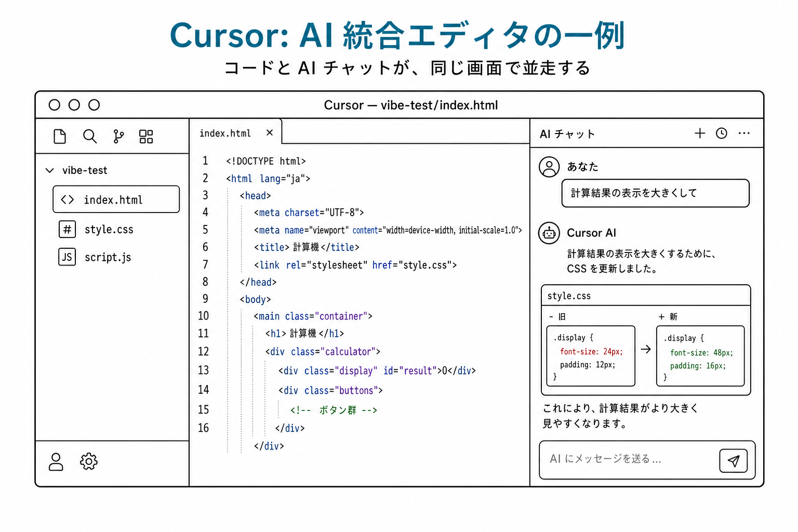Click the Cursor AI robot avatar icon
Screen dimensions: 798x532
(x=549, y=233)
